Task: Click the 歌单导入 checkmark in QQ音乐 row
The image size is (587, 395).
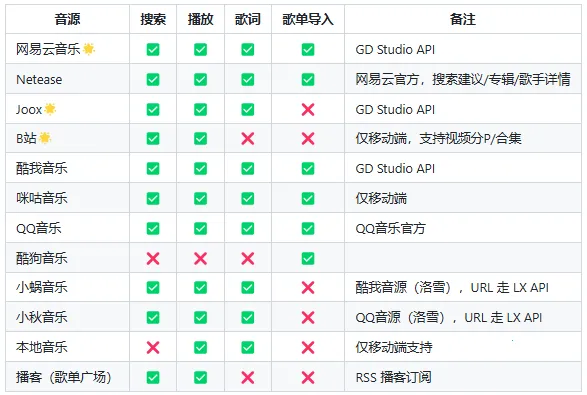Action: click(x=308, y=228)
